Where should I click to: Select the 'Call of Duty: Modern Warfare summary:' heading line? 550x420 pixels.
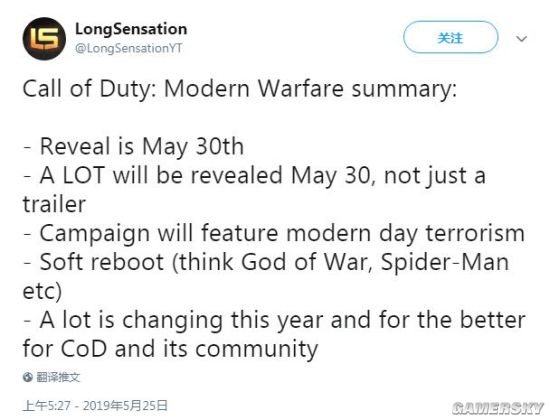(240, 88)
